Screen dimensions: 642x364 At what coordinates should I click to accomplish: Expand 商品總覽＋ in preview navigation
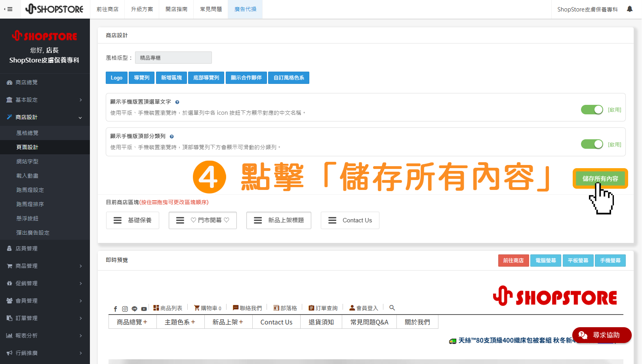[x=132, y=322]
